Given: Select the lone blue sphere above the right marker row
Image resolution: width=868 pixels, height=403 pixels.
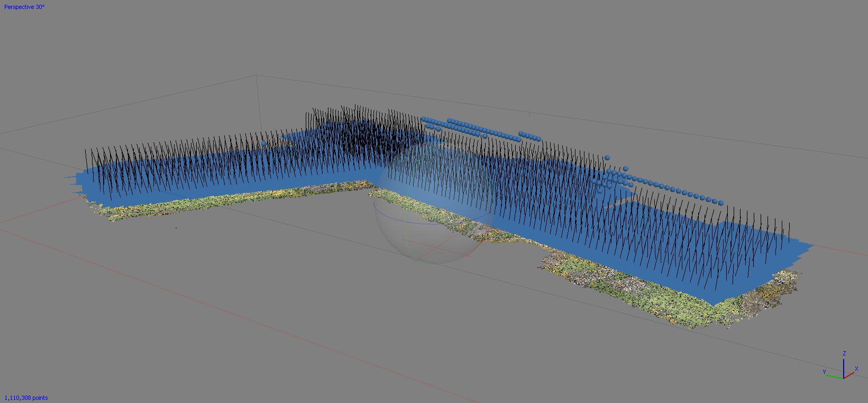Looking at the screenshot, I should (607, 158).
